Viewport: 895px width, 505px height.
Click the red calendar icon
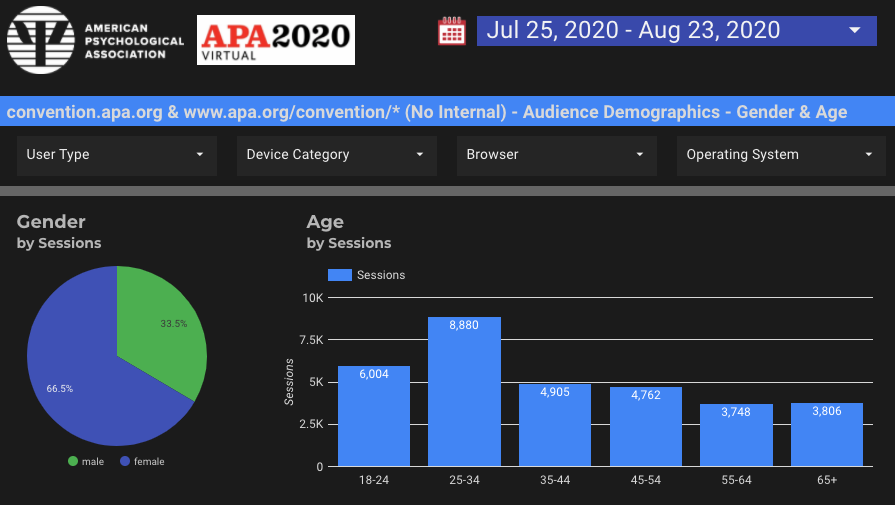(x=452, y=31)
